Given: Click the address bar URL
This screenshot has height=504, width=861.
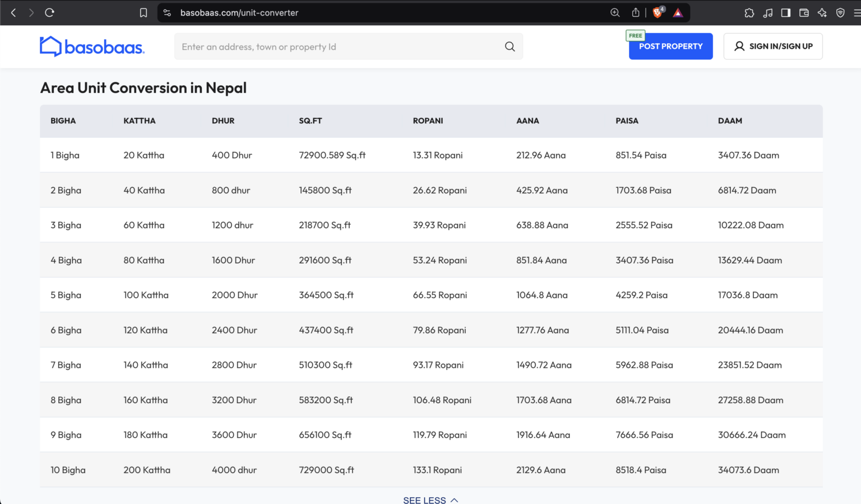Looking at the screenshot, I should [240, 12].
